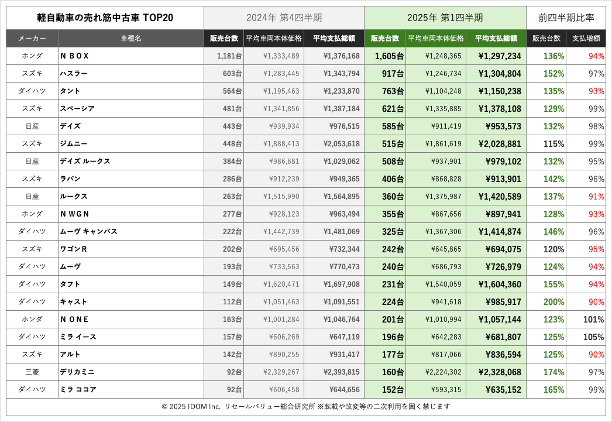Click the sales count '224台'
This screenshot has width=612, height=422.
pyautogui.click(x=393, y=302)
